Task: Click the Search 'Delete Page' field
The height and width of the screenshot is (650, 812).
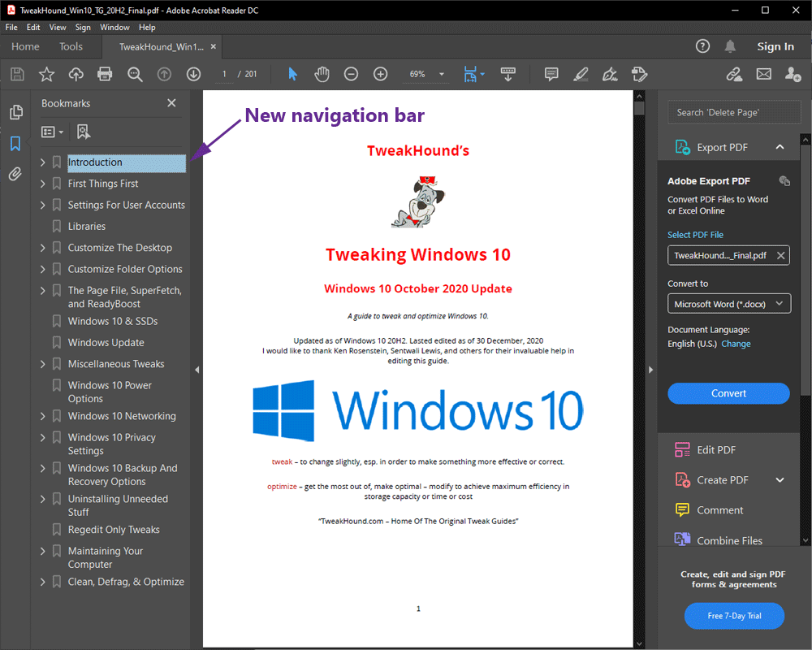Action: [734, 112]
